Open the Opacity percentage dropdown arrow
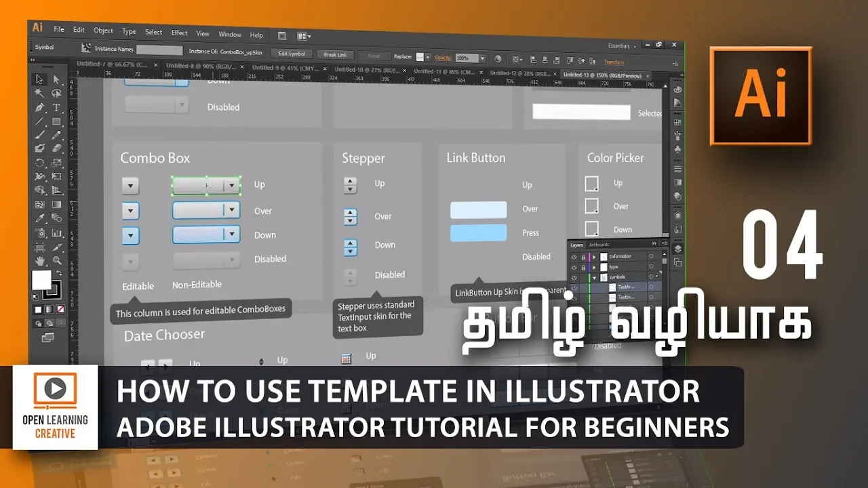868x488 pixels. (x=483, y=58)
